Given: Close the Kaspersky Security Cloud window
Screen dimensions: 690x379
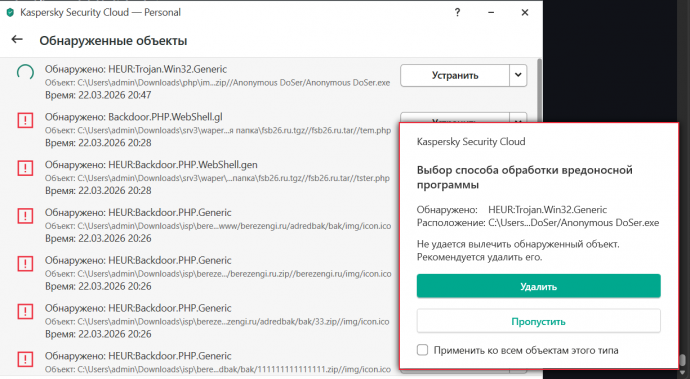Looking at the screenshot, I should point(525,13).
